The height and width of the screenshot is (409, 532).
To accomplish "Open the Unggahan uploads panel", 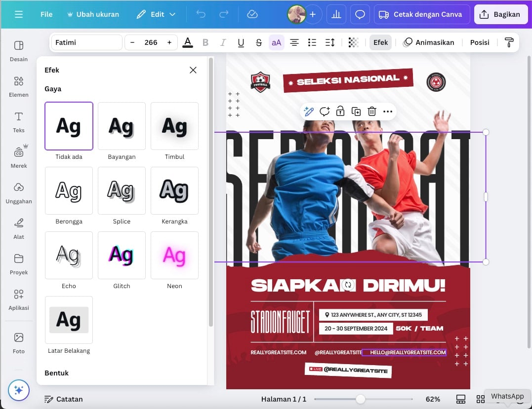I will (19, 192).
